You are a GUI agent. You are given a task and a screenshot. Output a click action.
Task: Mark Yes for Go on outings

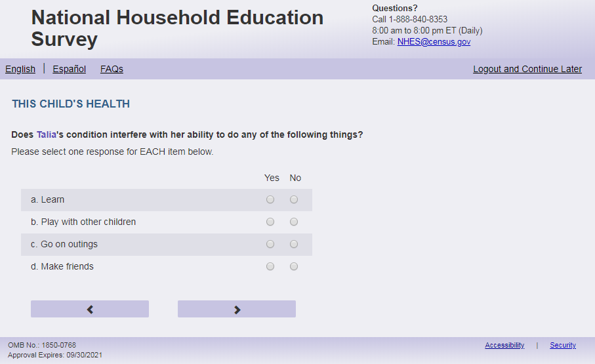coord(270,245)
